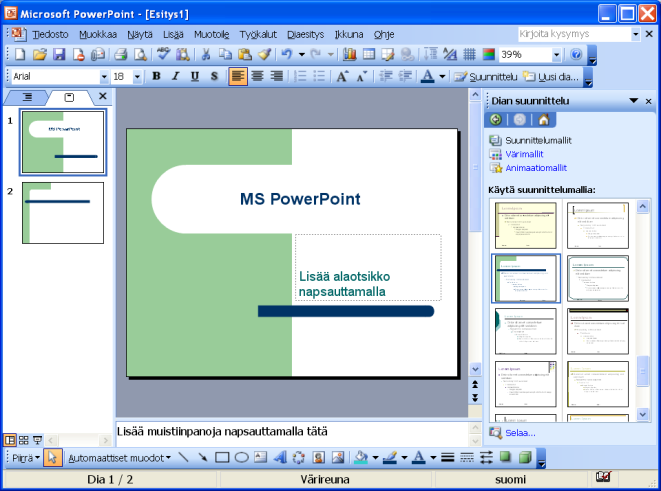Select Suunnittelumallit in task pane
Viewport: 661px width, 491px height.
[538, 140]
